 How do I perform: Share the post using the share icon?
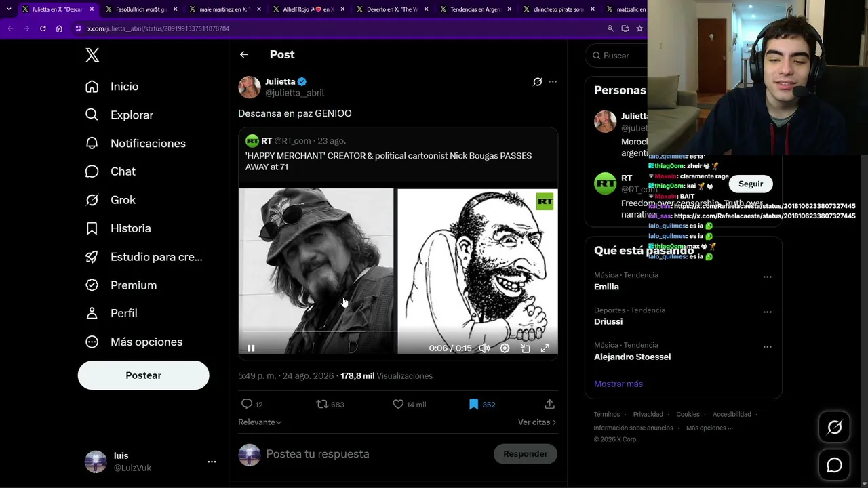click(549, 404)
